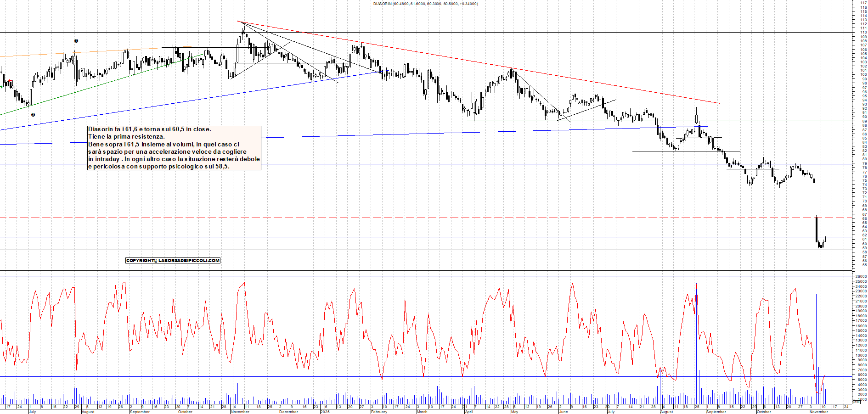Click the 2025 label on the date axis

pos(325,412)
